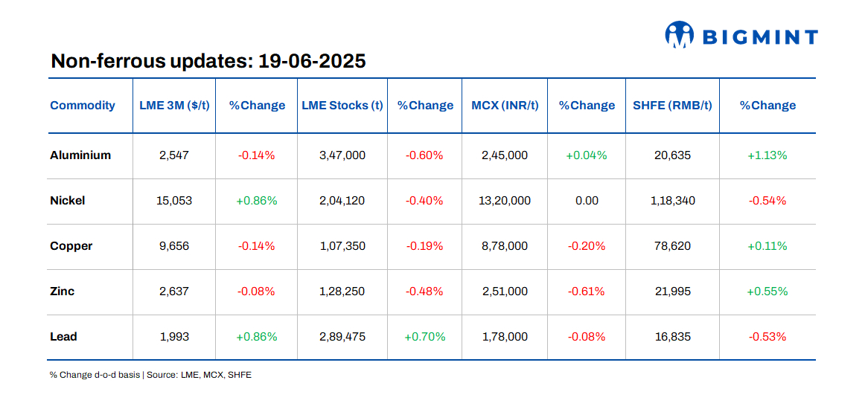Select Aluminium SHFE change +1.13%
Screen dimensions: 868x406
click(x=768, y=155)
